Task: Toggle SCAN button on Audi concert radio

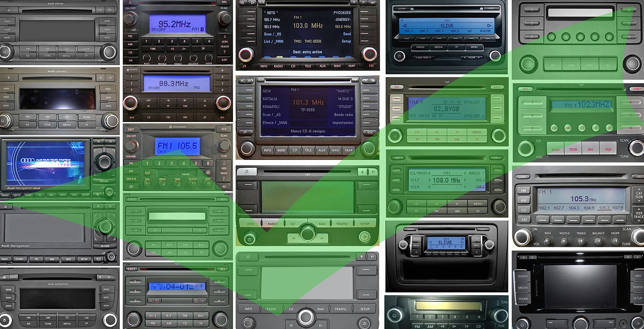Action: (x=87, y=117)
